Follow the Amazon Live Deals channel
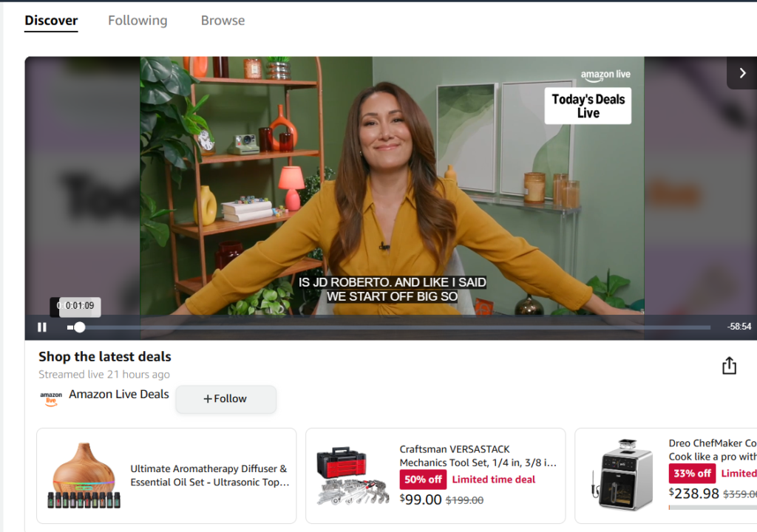 (x=226, y=399)
